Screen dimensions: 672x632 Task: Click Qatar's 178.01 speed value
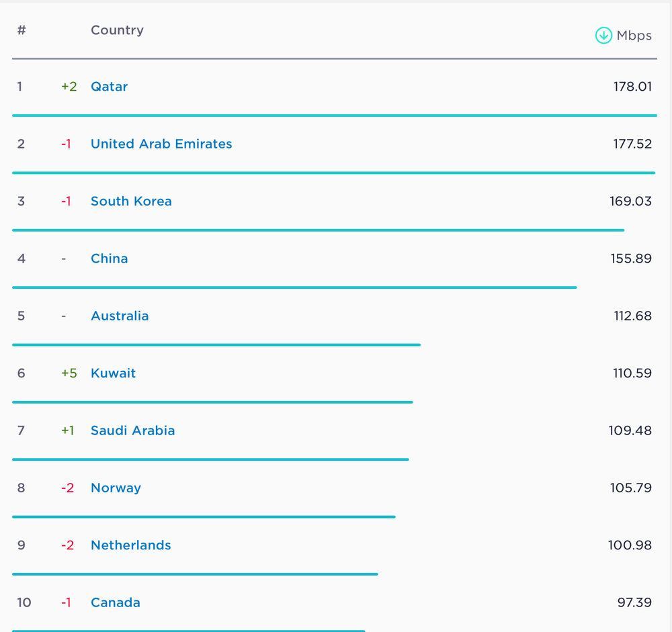pos(632,87)
